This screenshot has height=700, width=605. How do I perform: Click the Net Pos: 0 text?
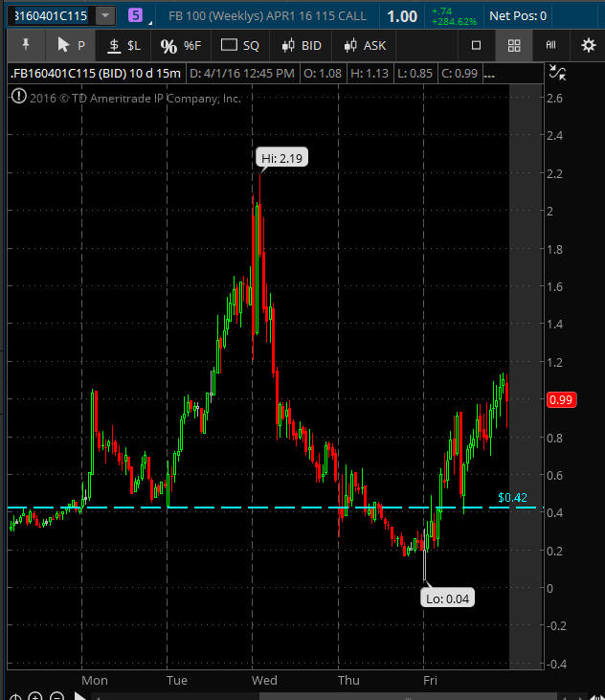pyautogui.click(x=518, y=16)
